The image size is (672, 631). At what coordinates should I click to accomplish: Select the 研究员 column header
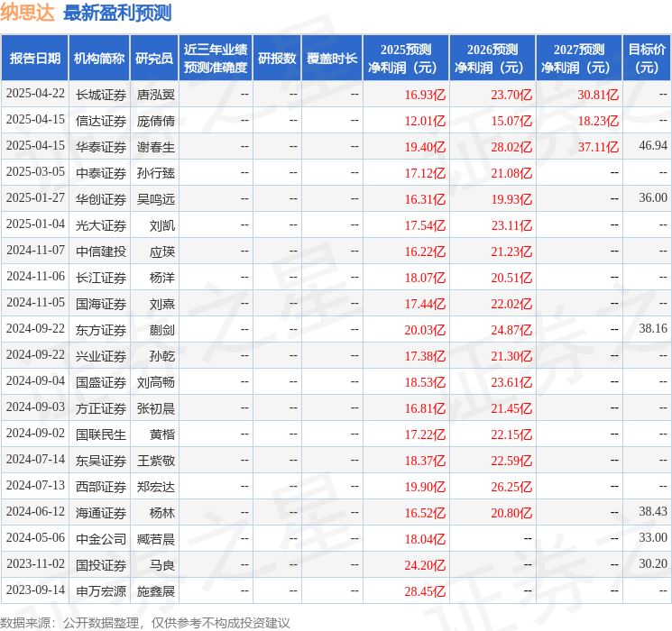pyautogui.click(x=154, y=59)
